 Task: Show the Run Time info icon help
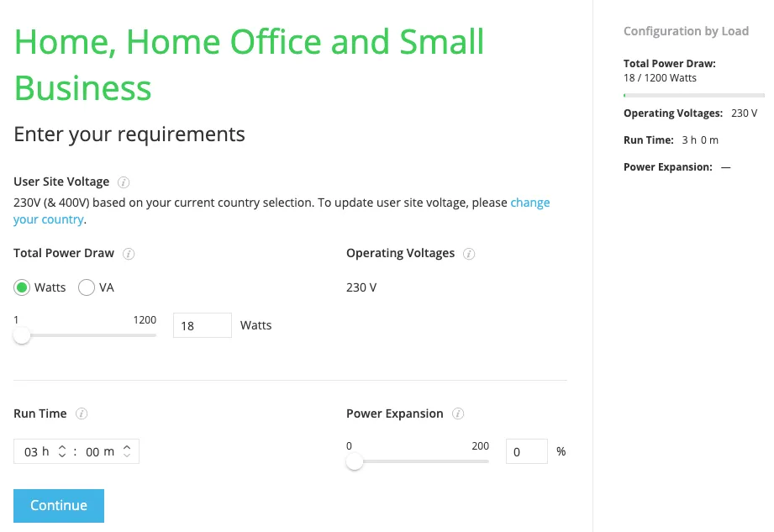point(82,413)
